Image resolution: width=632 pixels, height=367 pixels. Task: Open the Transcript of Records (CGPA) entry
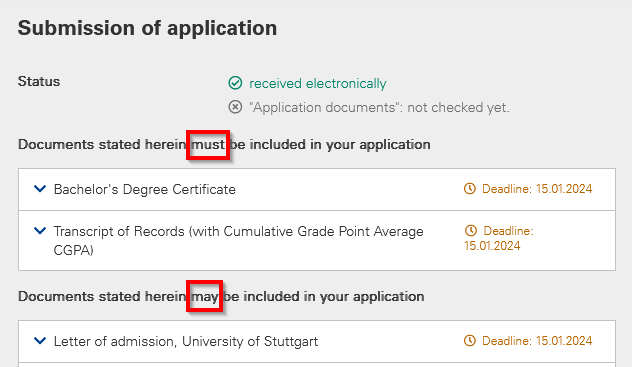click(239, 241)
